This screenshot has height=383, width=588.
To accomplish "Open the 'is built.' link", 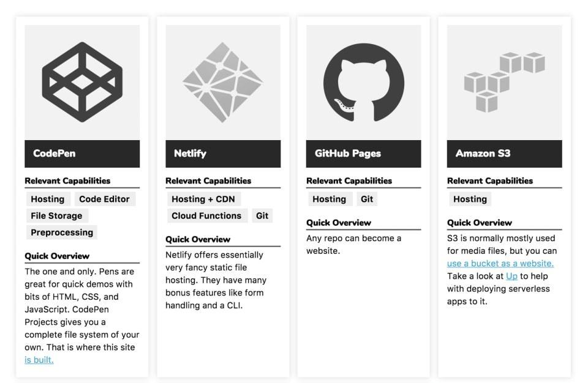I will click(39, 360).
